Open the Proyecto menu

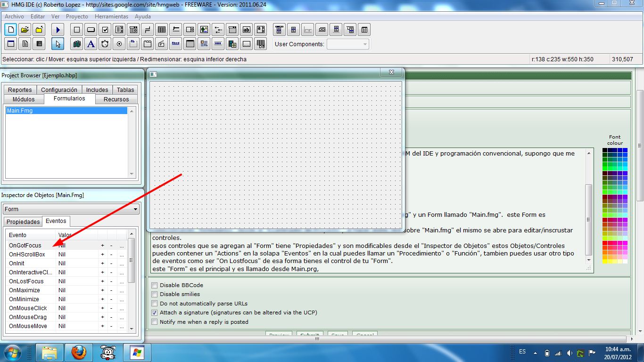click(77, 16)
